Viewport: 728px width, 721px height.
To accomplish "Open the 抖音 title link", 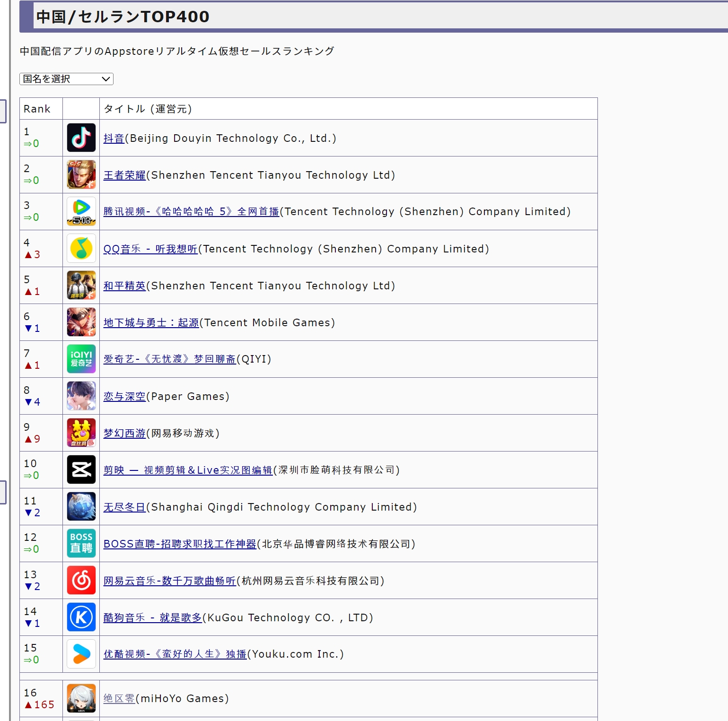I will click(x=114, y=139).
